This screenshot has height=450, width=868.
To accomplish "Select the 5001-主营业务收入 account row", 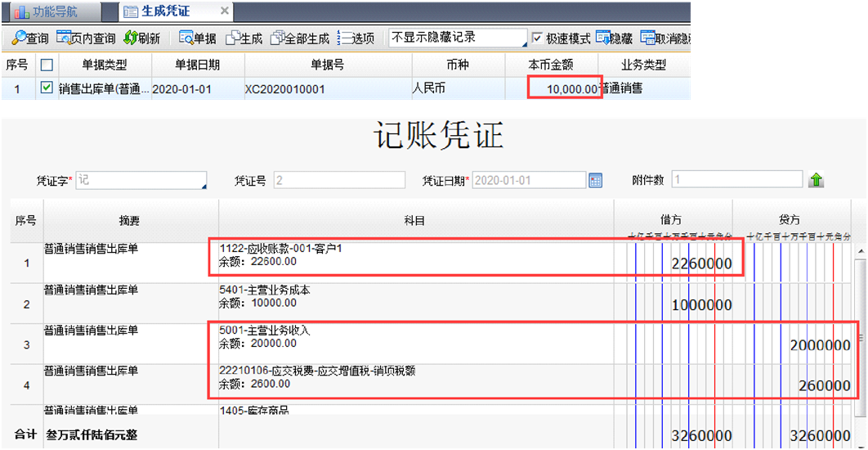I will (416, 344).
